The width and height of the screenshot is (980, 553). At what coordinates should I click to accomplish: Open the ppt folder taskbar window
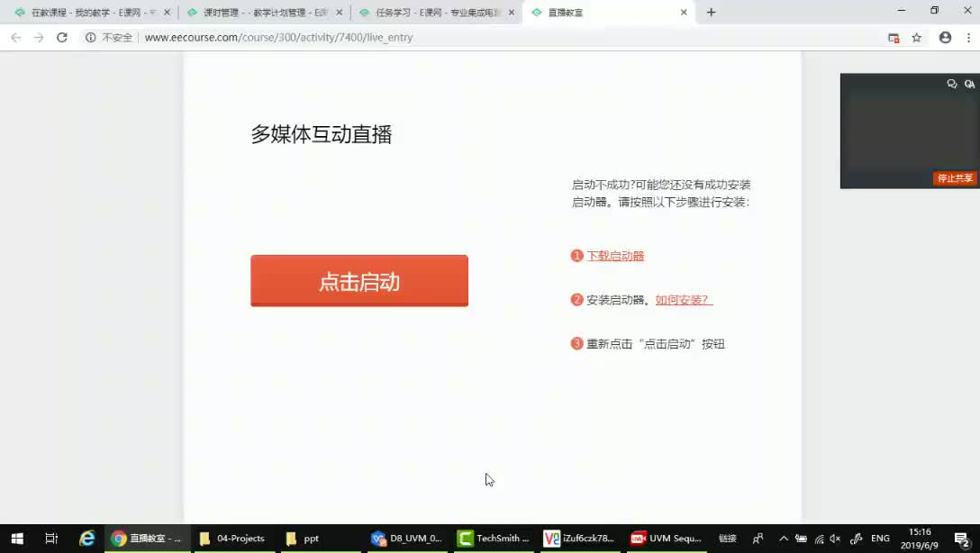(x=320, y=538)
